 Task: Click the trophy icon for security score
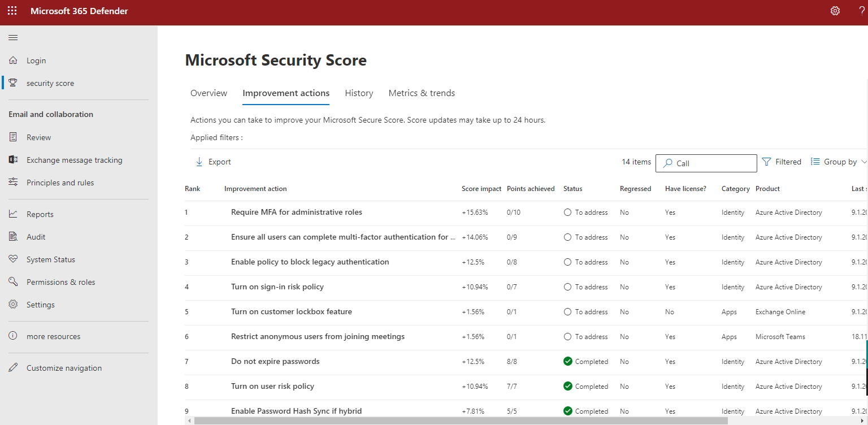click(13, 83)
